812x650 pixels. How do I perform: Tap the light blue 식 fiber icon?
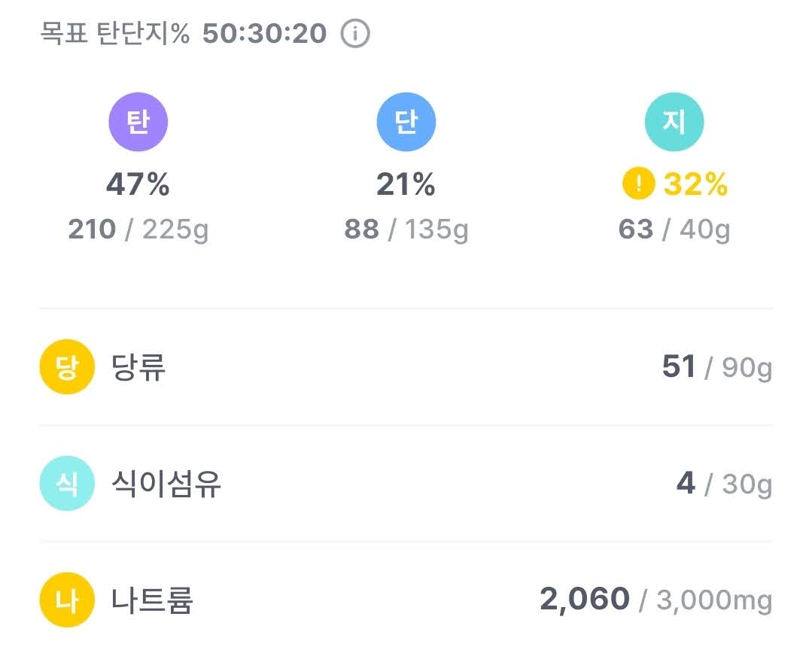pos(67,483)
